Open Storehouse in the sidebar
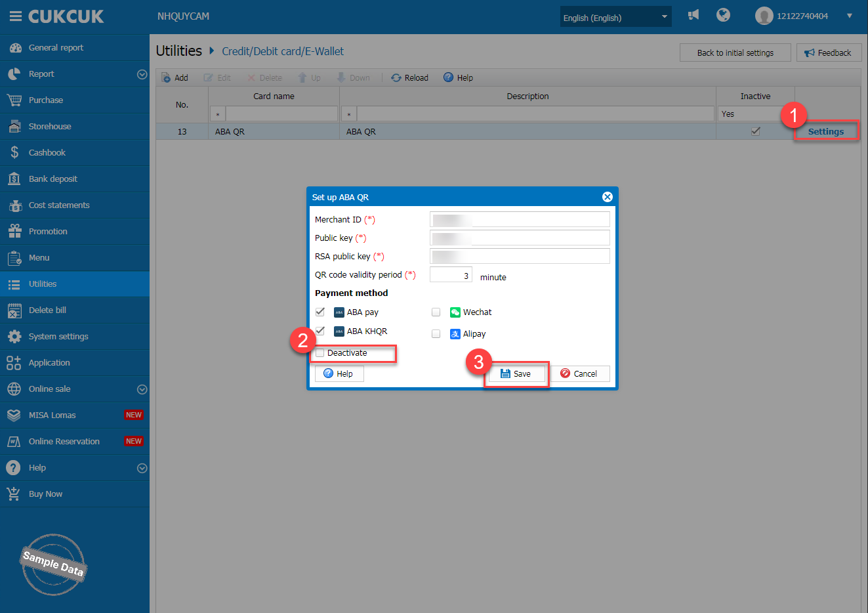 pyautogui.click(x=75, y=127)
